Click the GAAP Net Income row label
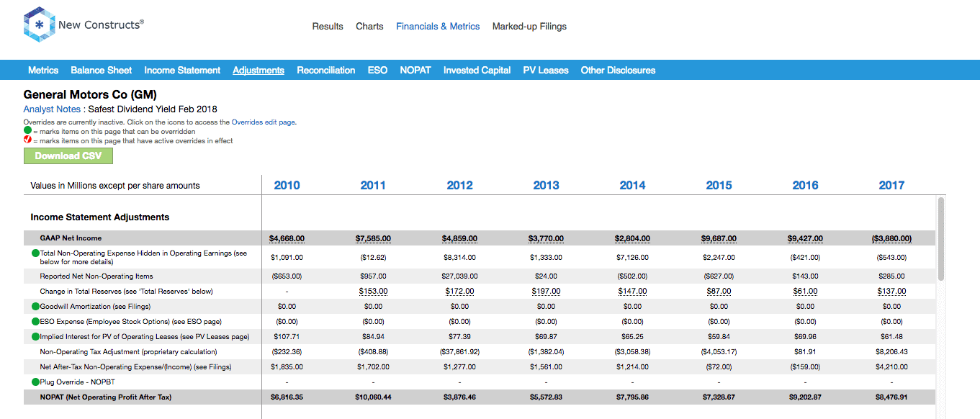 point(71,238)
